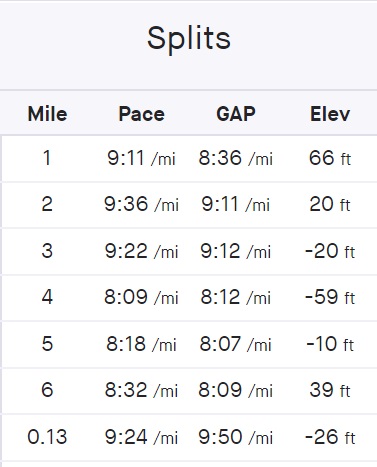Click the 39 ft elevation value
Screen dimensions: 377x467
(x=330, y=390)
